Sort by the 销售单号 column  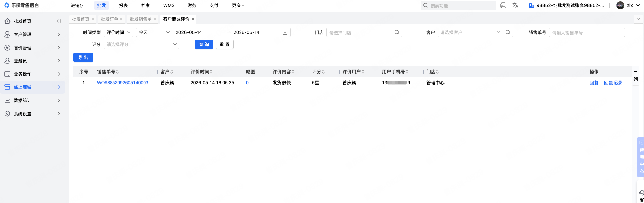coord(117,72)
